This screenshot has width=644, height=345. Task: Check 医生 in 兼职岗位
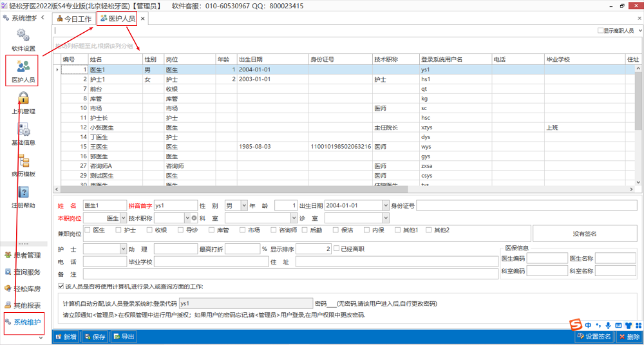88,230
